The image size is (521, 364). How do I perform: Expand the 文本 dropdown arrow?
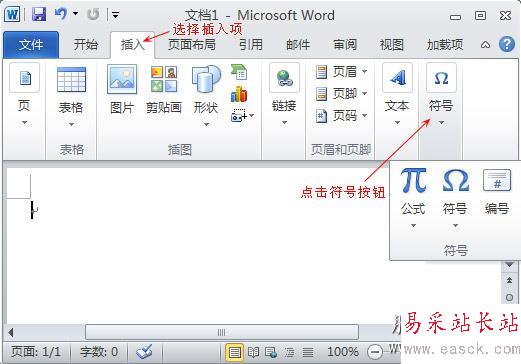point(397,123)
